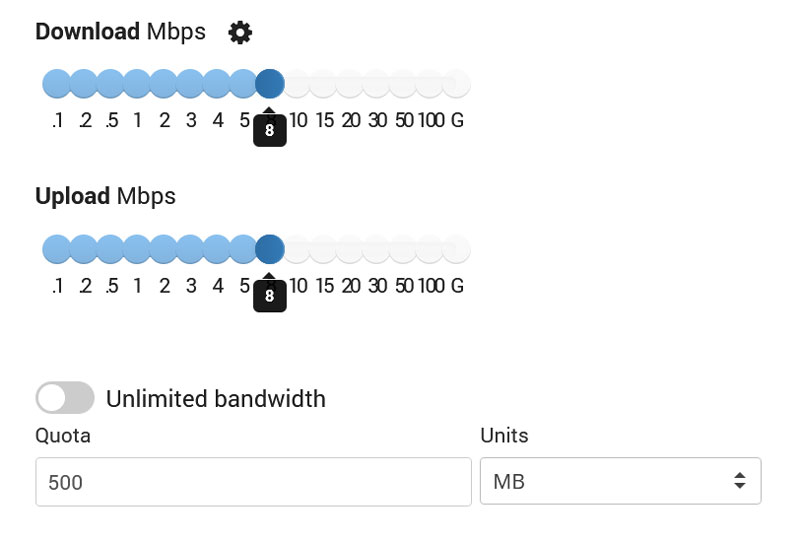Set Upload speed to .2 Mbps
Image resolution: width=800 pixels, height=542 pixels.
84,249
